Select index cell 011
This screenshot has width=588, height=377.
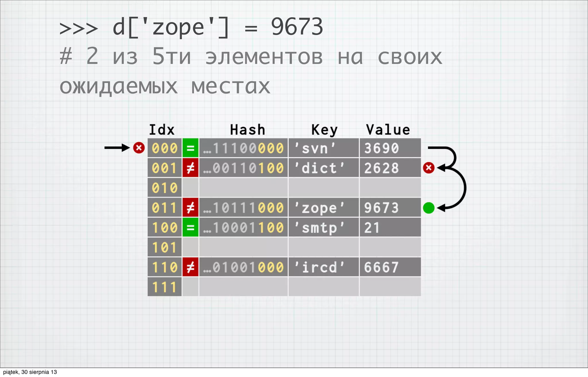tap(165, 207)
